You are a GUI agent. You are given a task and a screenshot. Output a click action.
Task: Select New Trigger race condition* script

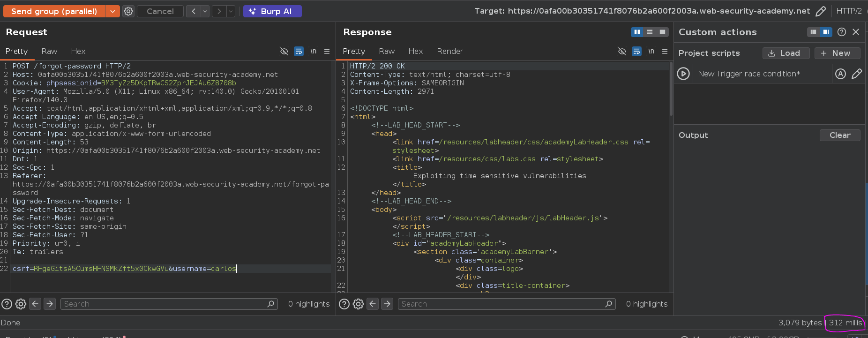[x=749, y=74]
